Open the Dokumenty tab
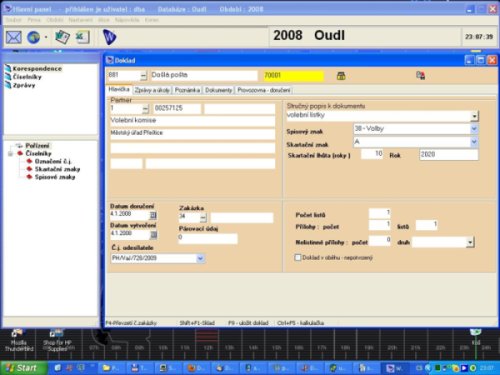The height and width of the screenshot is (375, 500). coord(218,90)
